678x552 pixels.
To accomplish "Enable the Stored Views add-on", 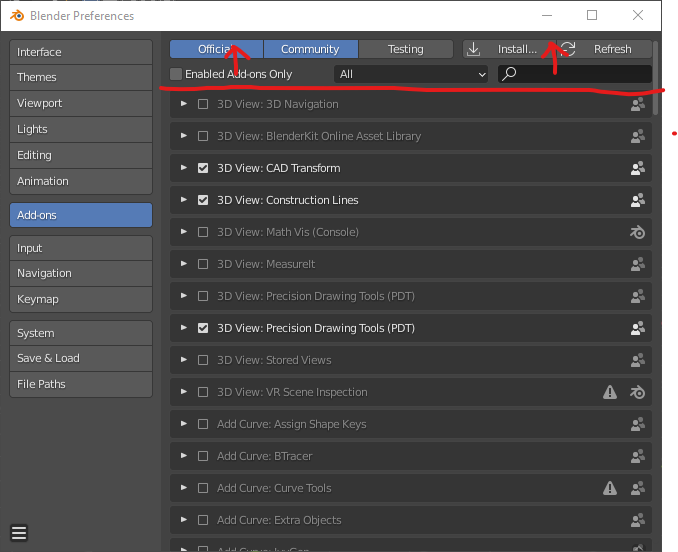I will (x=203, y=360).
